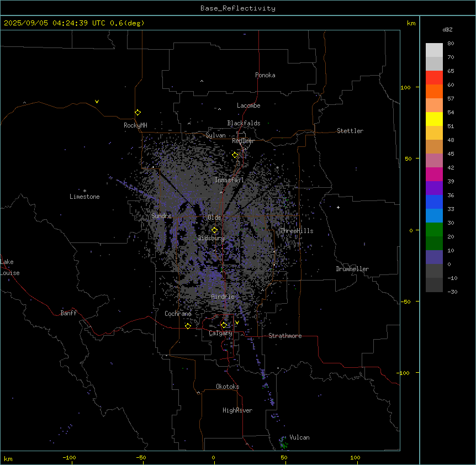Click the yellow V marker northwest of RockyMH
476x465 pixels.
click(x=97, y=102)
